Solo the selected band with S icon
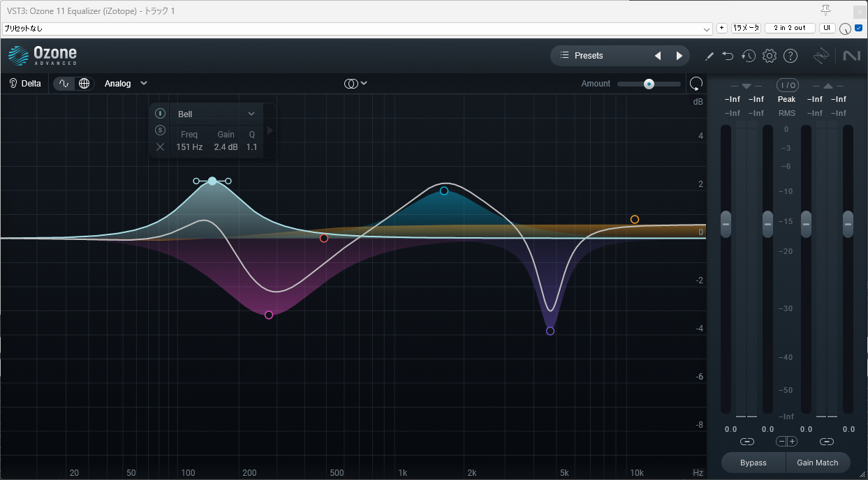Image resolution: width=868 pixels, height=480 pixels. (160, 130)
